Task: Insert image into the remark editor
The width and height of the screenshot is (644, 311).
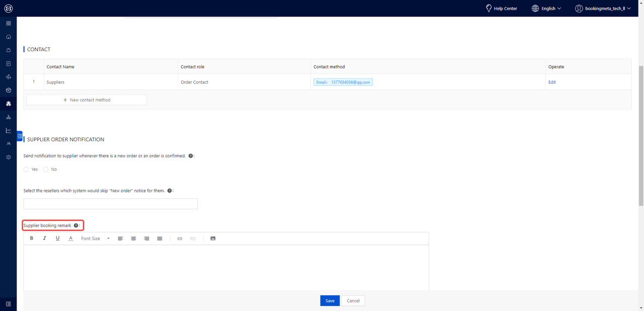Action: click(x=213, y=238)
